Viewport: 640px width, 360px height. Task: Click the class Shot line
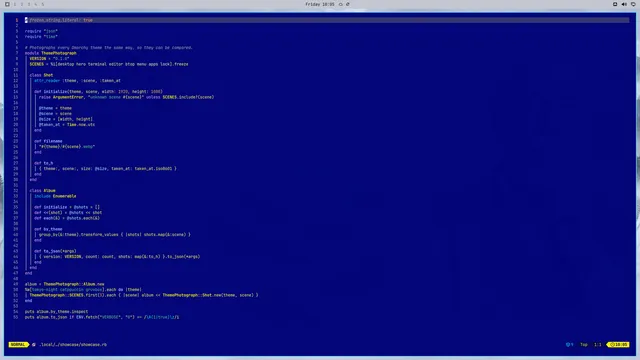(41, 75)
